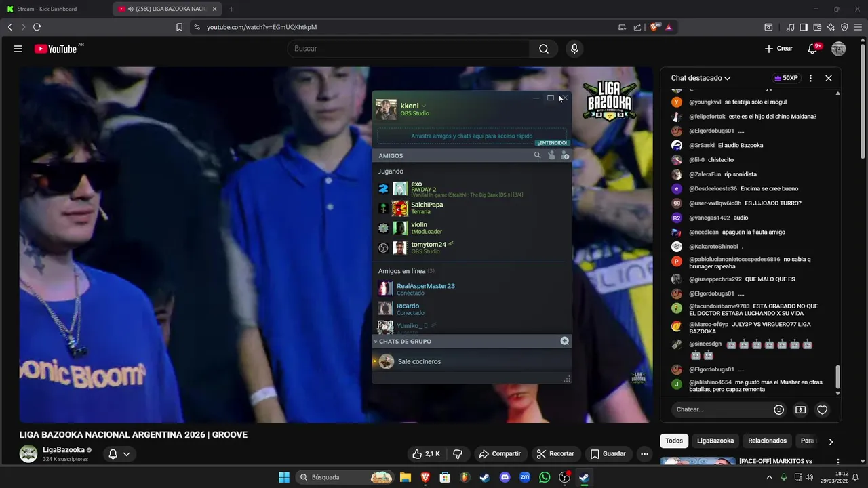Screen dimensions: 868x488
Task: Open chat with friend exo playing PAYDAY 2
Action: point(471,188)
